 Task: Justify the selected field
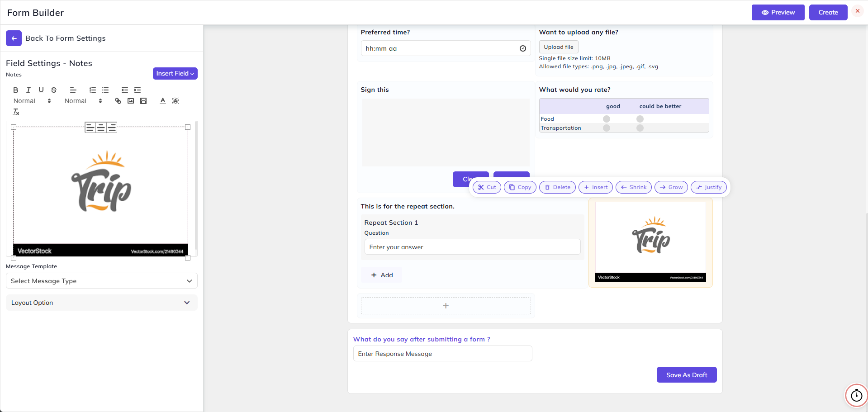[709, 187]
